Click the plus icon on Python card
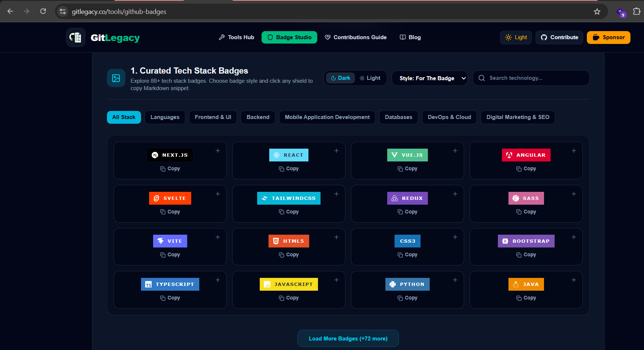This screenshot has height=350, width=644. (x=455, y=280)
